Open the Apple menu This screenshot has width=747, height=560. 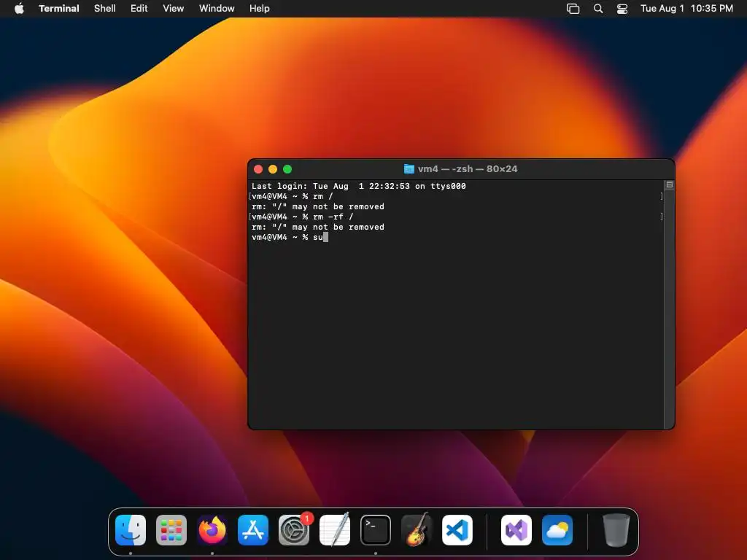(19, 8)
